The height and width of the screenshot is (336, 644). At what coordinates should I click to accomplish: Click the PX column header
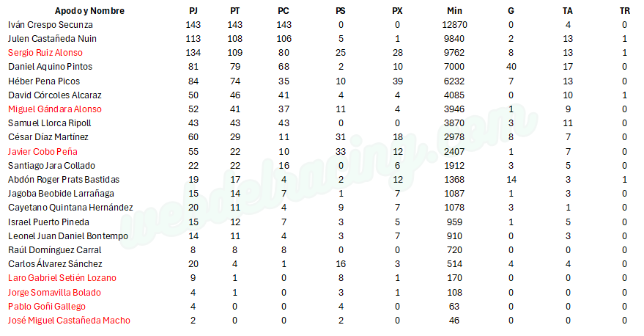pyautogui.click(x=397, y=11)
